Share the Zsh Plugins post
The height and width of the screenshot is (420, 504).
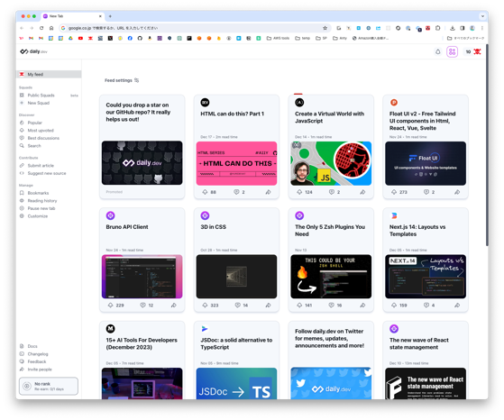(362, 306)
